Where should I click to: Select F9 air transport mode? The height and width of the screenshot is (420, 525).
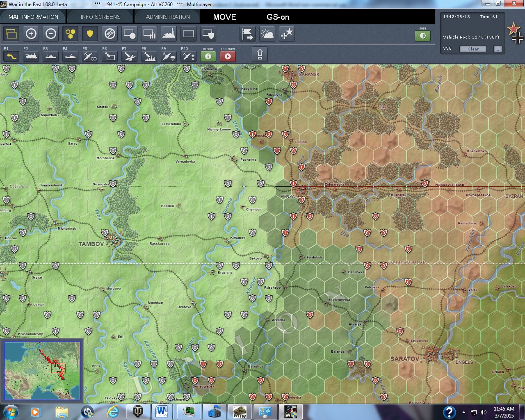(169, 56)
